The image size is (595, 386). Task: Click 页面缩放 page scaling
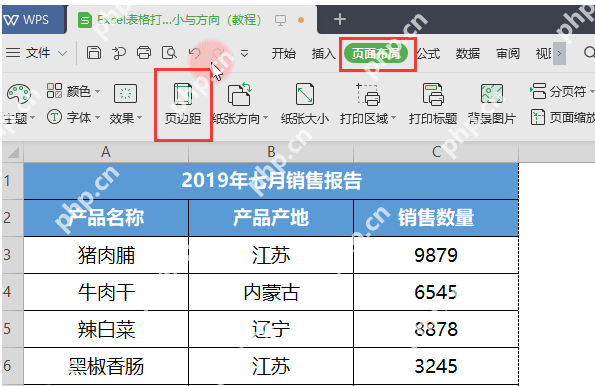pyautogui.click(x=562, y=117)
